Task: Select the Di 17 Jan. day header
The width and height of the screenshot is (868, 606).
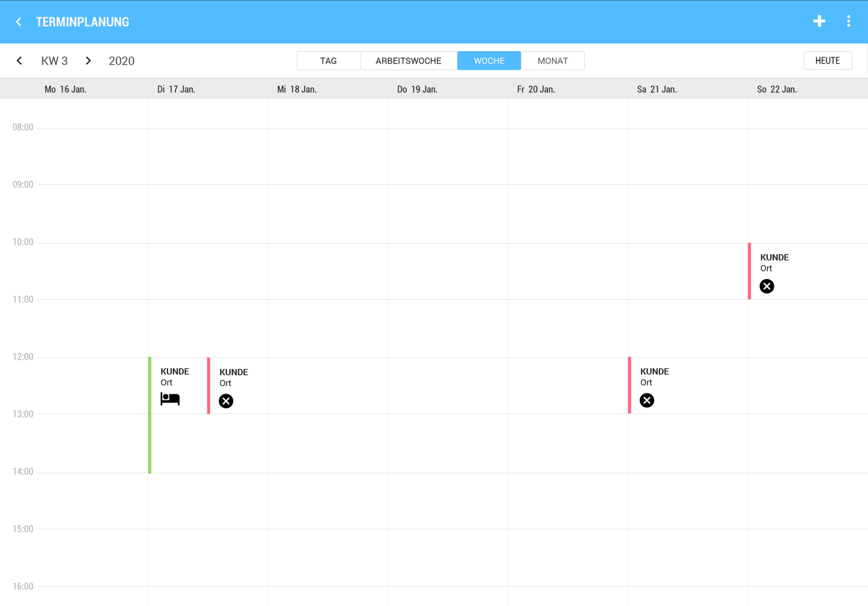Action: 176,89
